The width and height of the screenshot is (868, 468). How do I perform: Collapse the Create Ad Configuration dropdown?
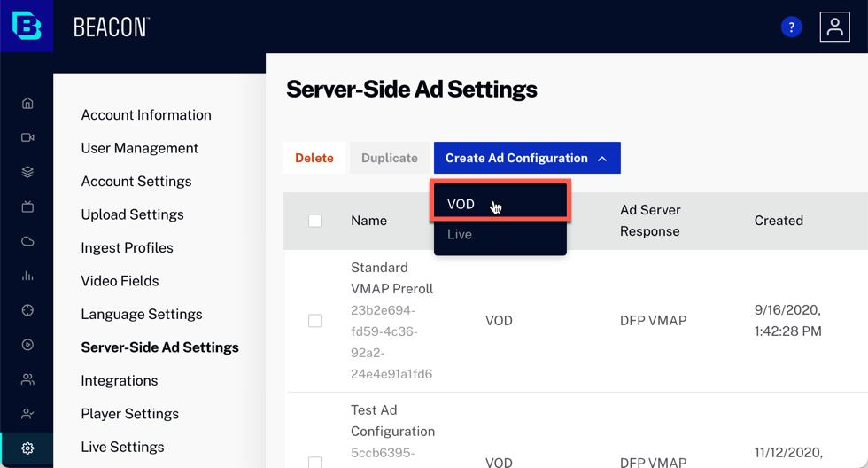[527, 158]
